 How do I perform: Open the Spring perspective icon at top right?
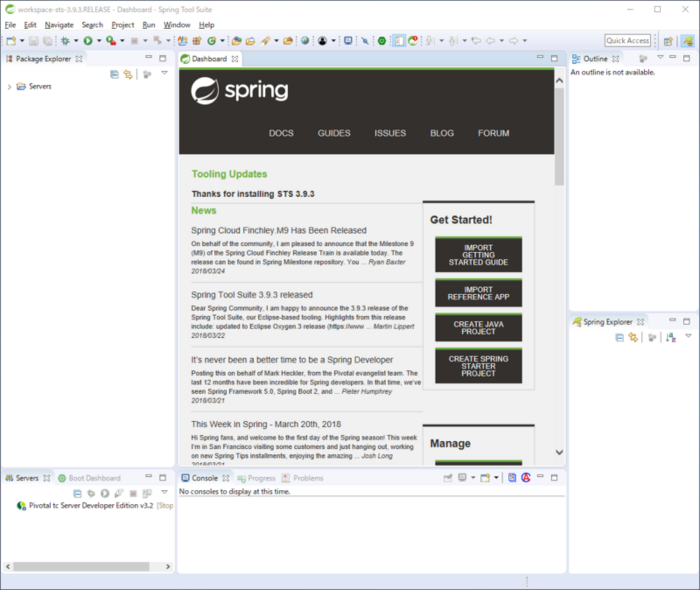coord(688,41)
